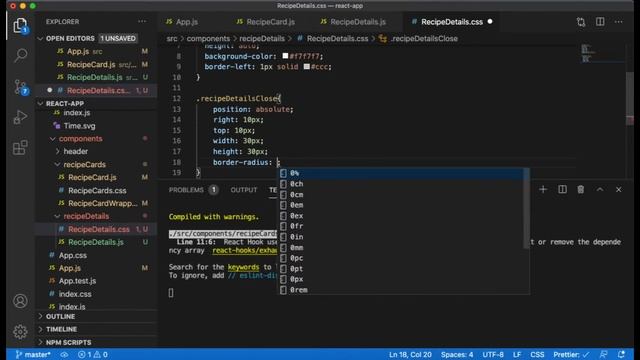Open the Run and Debug view
The image size is (640, 360).
pos(20,118)
